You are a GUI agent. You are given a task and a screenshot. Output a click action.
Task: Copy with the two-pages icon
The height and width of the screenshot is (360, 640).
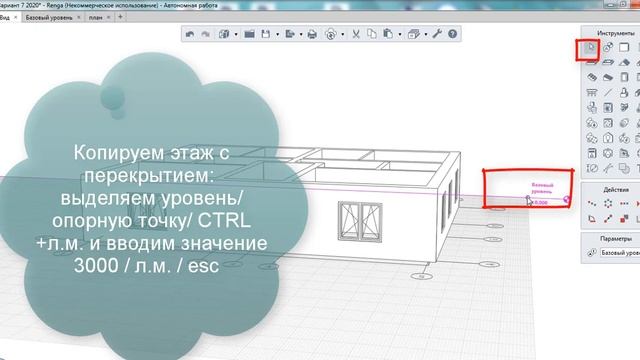371,34
